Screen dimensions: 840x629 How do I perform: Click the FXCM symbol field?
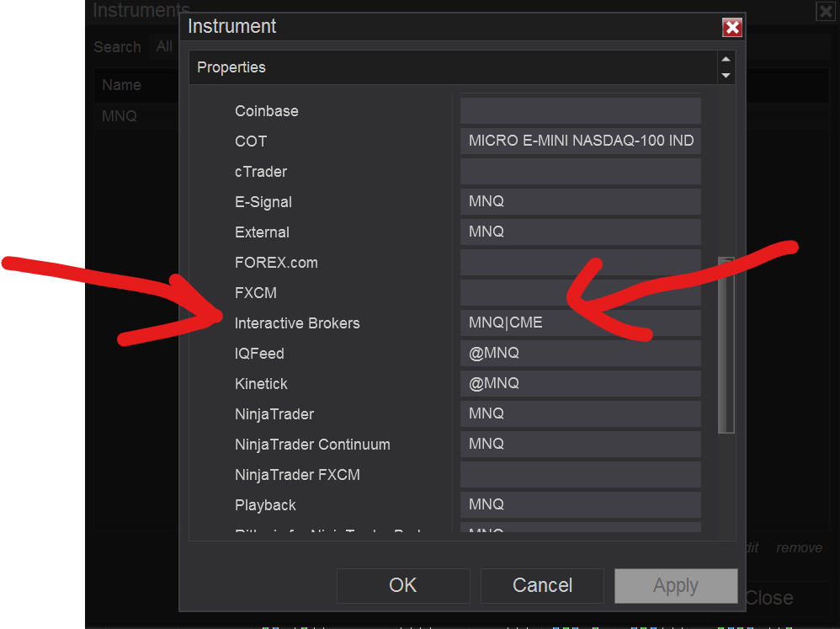point(580,292)
